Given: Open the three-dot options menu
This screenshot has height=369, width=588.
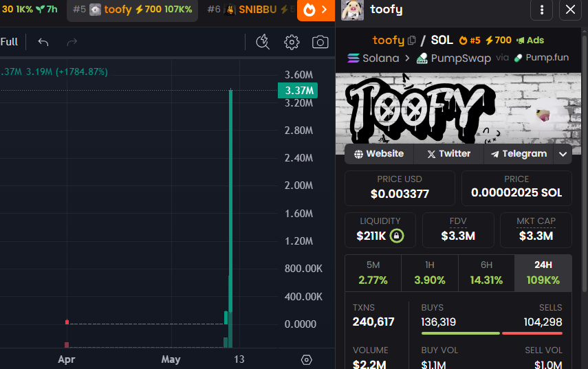Looking at the screenshot, I should 541,10.
